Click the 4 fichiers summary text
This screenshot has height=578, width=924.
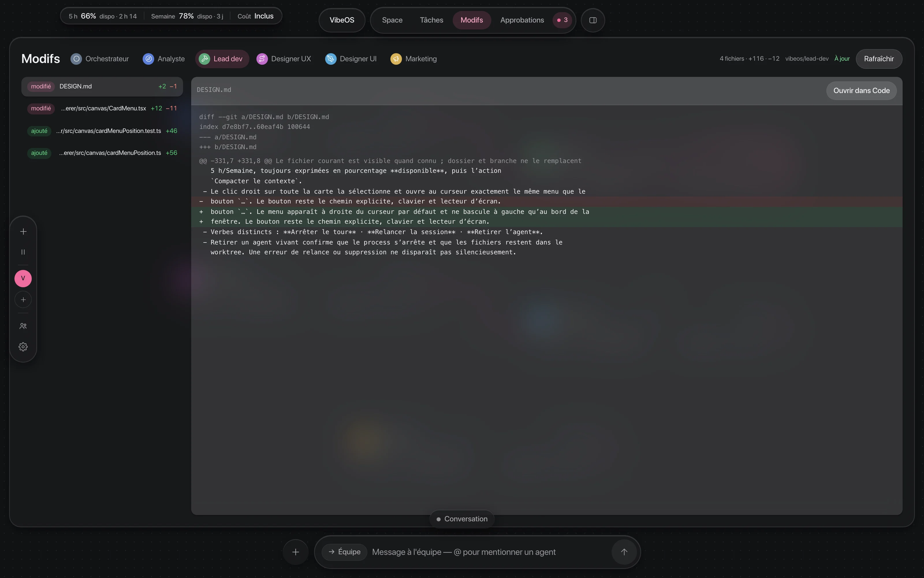(x=749, y=59)
